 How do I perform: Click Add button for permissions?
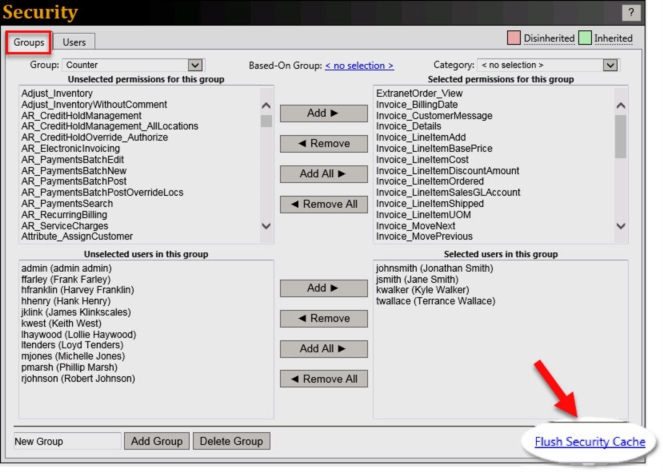point(316,113)
